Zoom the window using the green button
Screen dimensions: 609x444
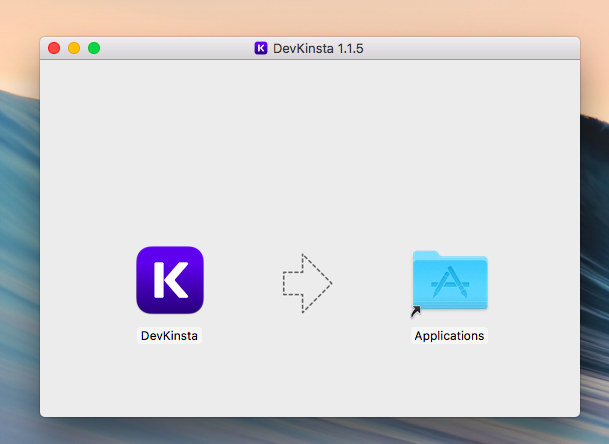(x=94, y=48)
